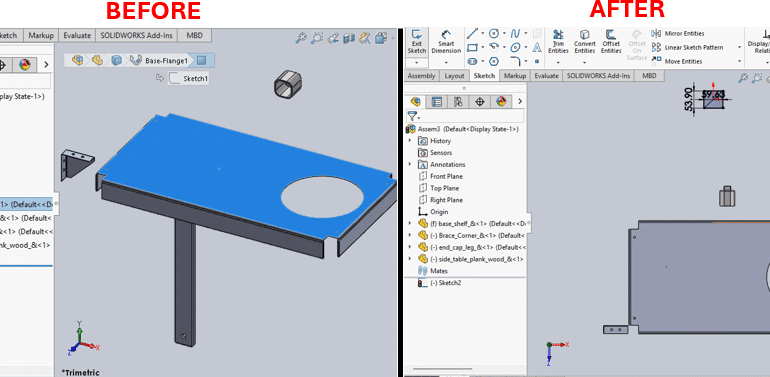Switch to Assembly tab in AFTER panel

[421, 76]
